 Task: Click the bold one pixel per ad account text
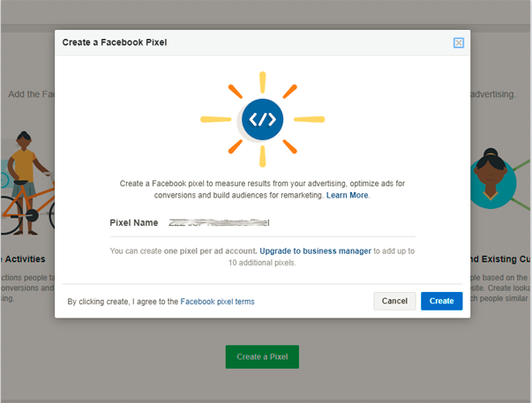[209, 251]
